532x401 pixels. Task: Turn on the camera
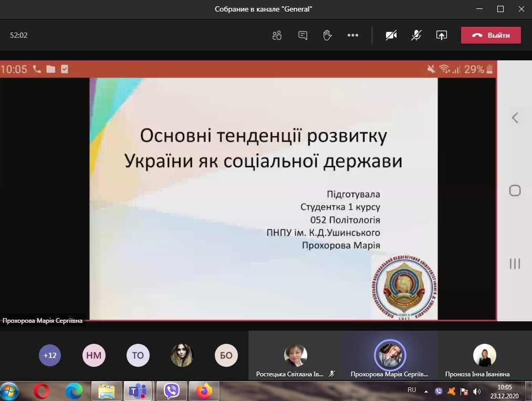click(391, 35)
